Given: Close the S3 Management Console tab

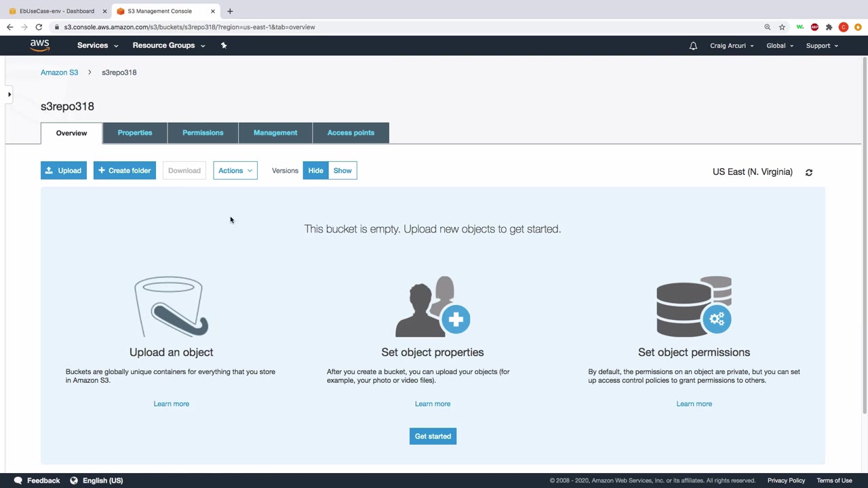Looking at the screenshot, I should pyautogui.click(x=212, y=12).
